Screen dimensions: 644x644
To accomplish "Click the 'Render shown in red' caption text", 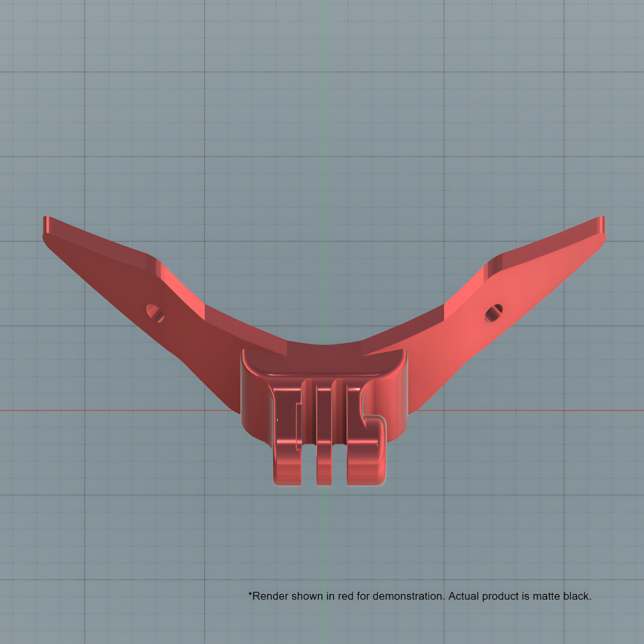I will (420, 596).
